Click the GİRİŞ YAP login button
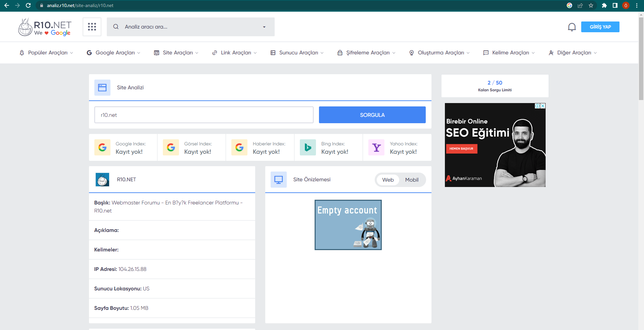This screenshot has width=644, height=330. [x=600, y=27]
